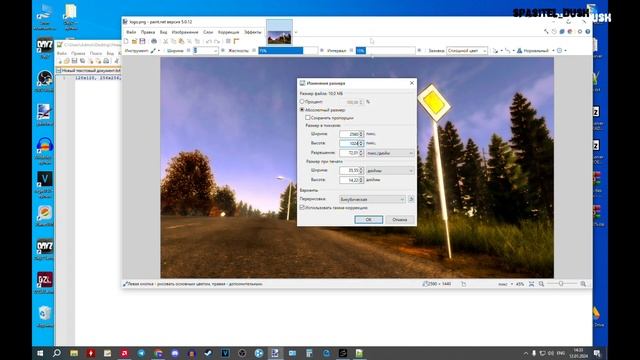This screenshot has height=360, width=640.
Task: Click Отмена in the resize dialog
Action: [400, 220]
